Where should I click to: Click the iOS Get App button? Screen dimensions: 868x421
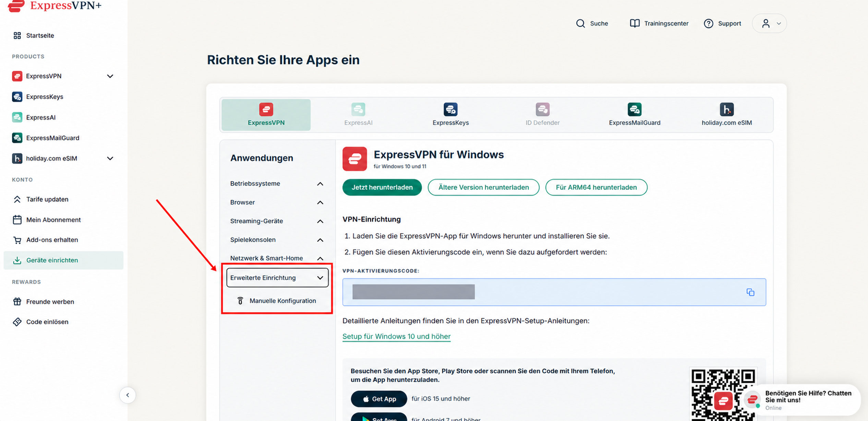pos(379,399)
